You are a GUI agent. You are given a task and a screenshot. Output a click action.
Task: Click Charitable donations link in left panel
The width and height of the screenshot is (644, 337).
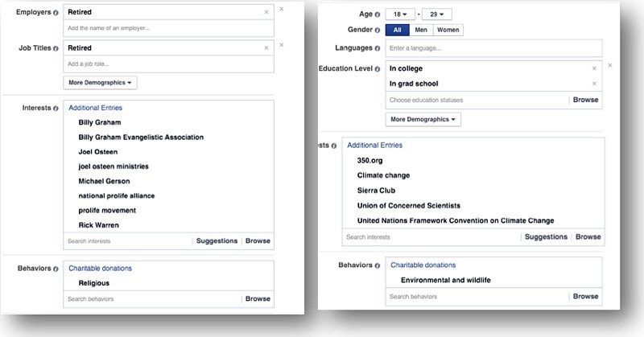[x=100, y=269]
